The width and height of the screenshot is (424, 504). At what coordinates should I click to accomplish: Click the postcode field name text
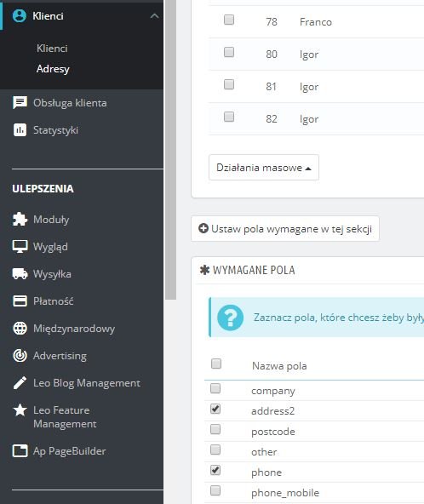(x=273, y=432)
